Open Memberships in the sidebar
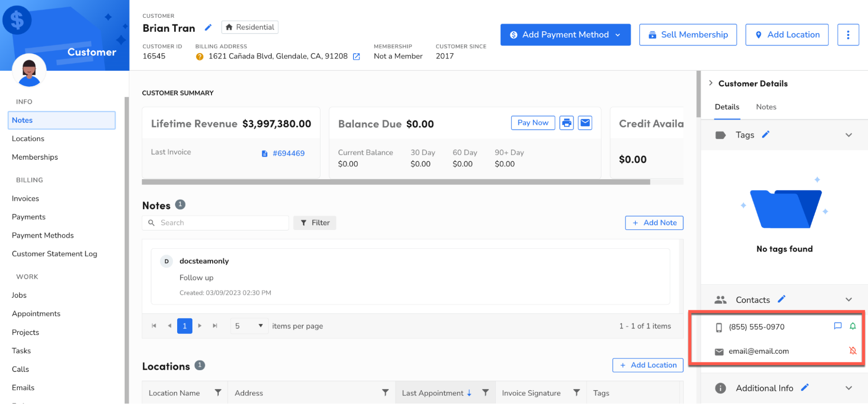 click(35, 157)
